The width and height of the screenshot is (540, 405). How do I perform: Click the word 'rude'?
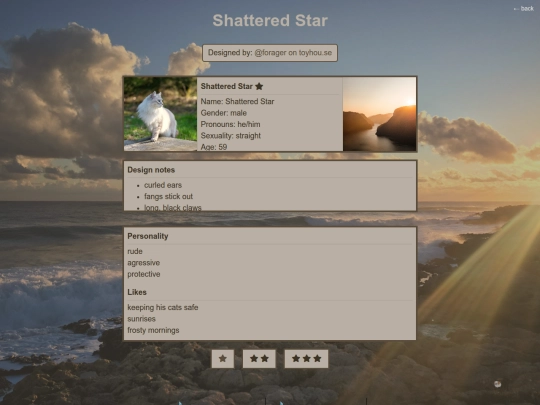click(135, 251)
